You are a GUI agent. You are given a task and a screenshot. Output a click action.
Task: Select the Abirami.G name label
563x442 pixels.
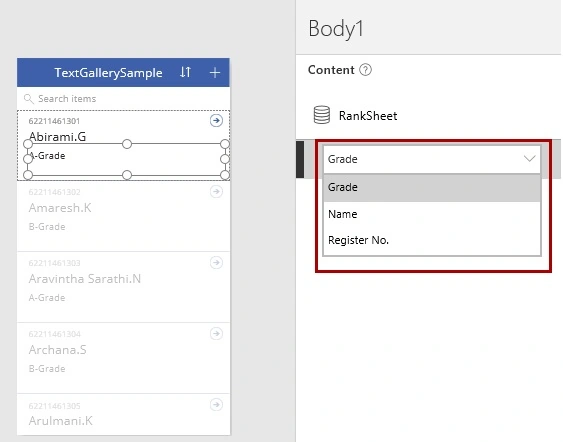(57, 136)
